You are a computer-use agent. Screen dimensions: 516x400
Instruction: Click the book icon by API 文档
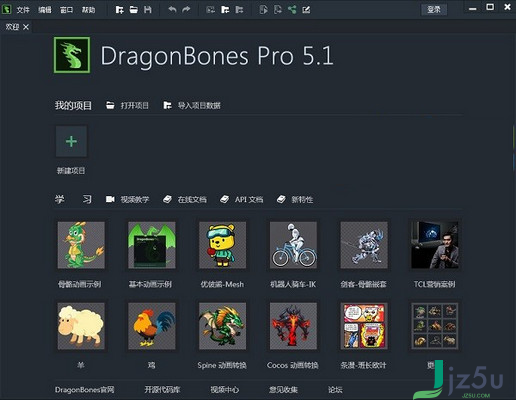pyautogui.click(x=224, y=199)
